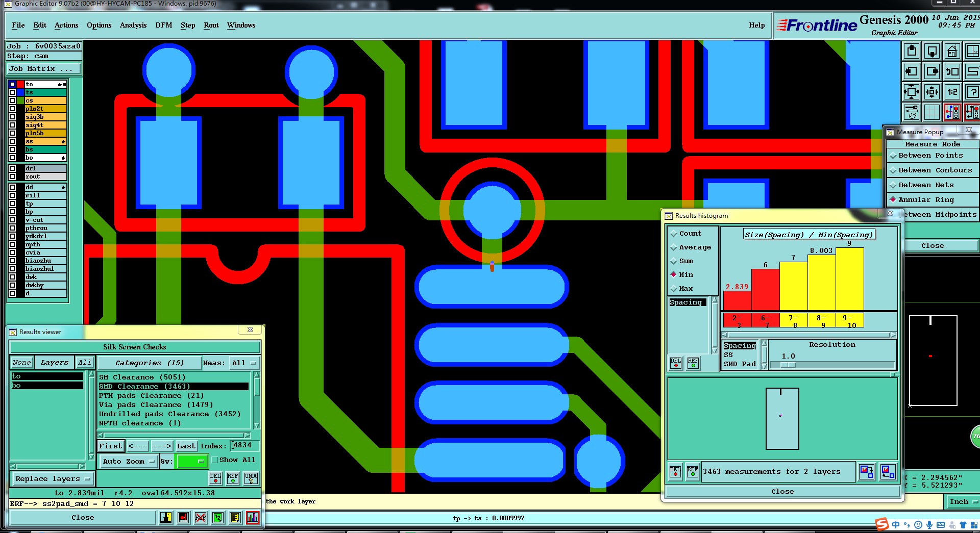This screenshot has height=533, width=980.
Task: Click the histogram icon in Results viewer
Action: (x=253, y=518)
